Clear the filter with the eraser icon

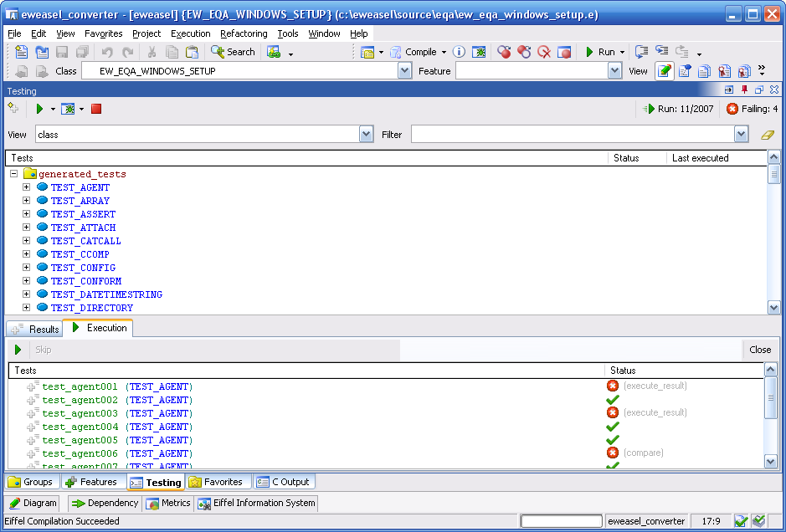[x=768, y=135]
